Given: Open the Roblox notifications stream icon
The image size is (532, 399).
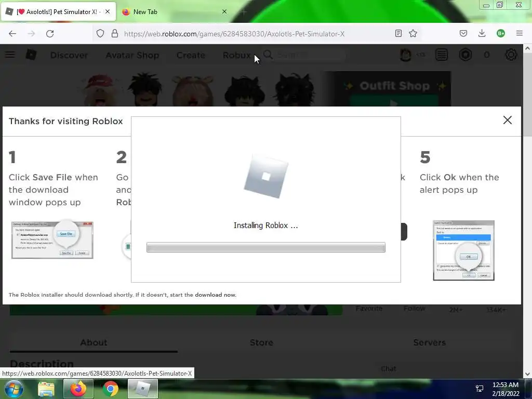Looking at the screenshot, I should (442, 55).
